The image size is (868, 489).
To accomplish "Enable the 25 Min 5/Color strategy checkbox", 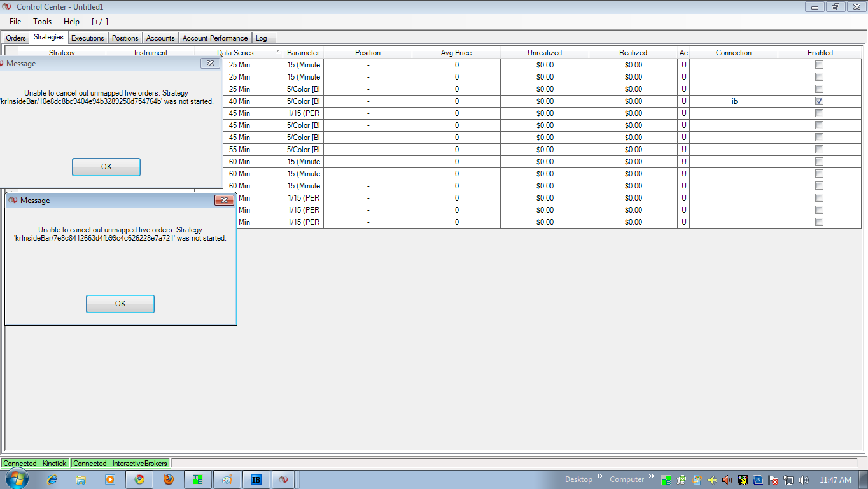I will tap(820, 89).
